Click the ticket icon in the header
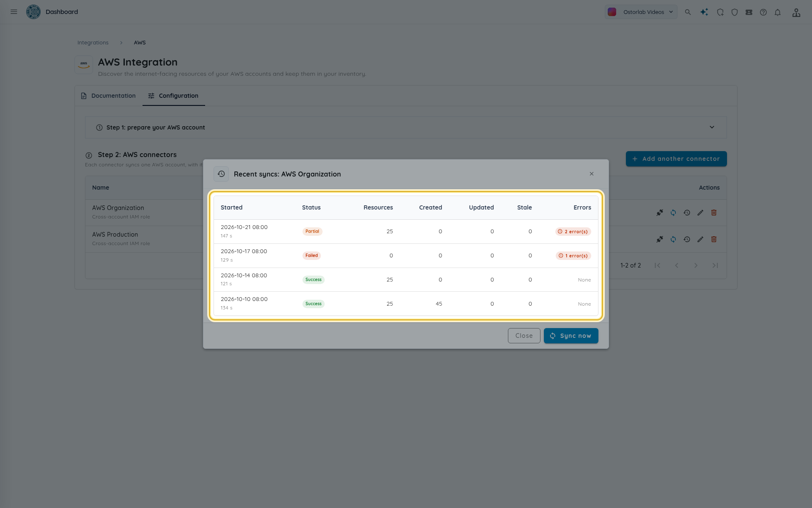 749,12
